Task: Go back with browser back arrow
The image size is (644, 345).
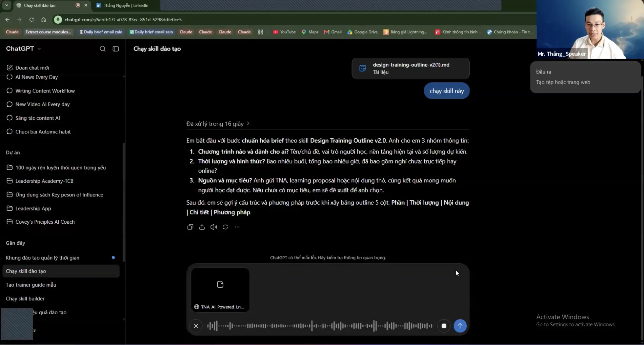Action: [7, 20]
